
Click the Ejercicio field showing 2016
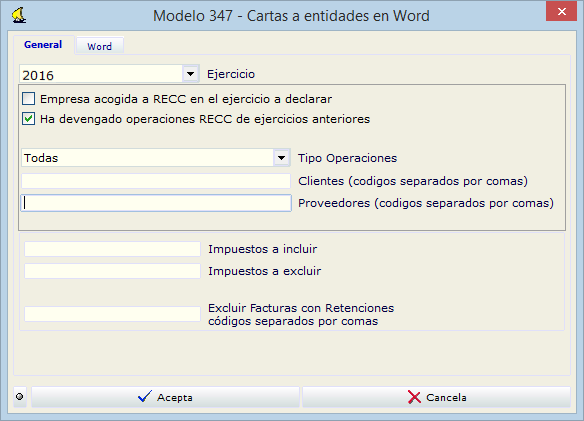[x=101, y=74]
